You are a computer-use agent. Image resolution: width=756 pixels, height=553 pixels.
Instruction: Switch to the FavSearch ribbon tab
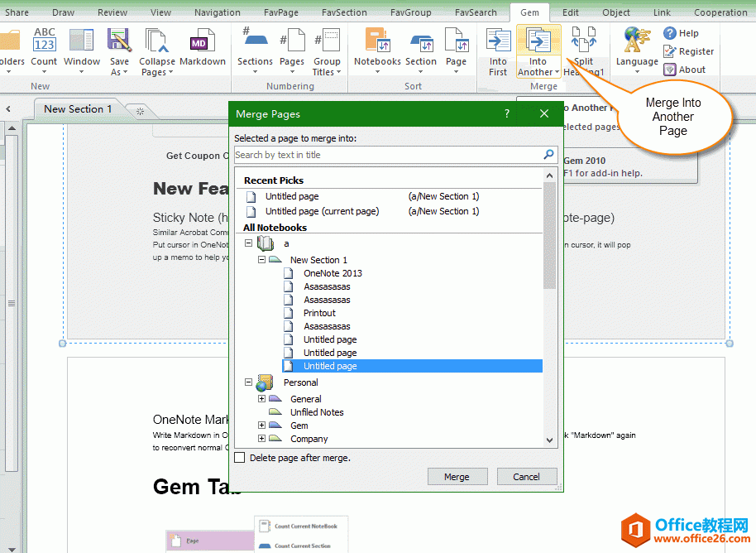[476, 12]
